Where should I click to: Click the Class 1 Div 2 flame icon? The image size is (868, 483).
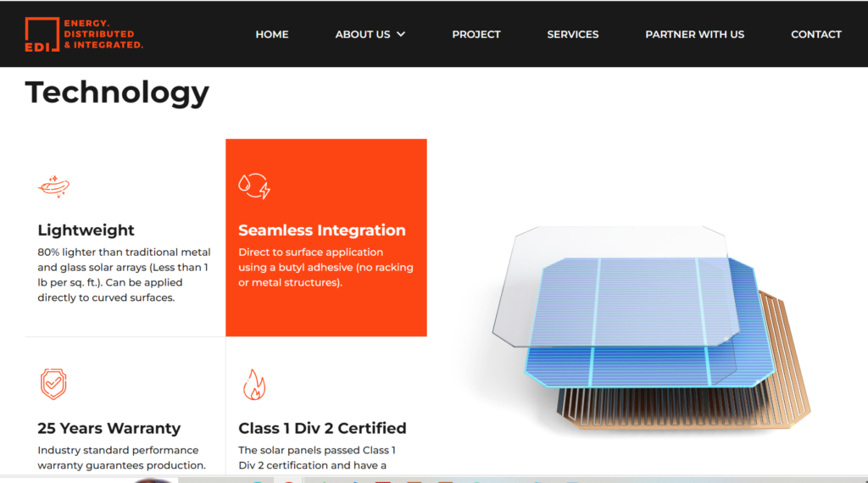pos(254,385)
